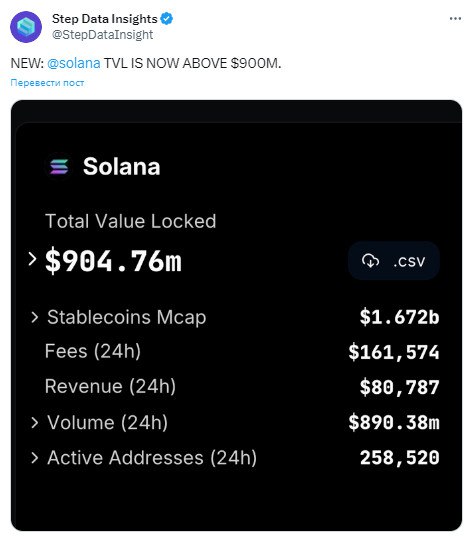Open the three-dot post options menu
This screenshot has height=543, width=476.
pyautogui.click(x=455, y=19)
